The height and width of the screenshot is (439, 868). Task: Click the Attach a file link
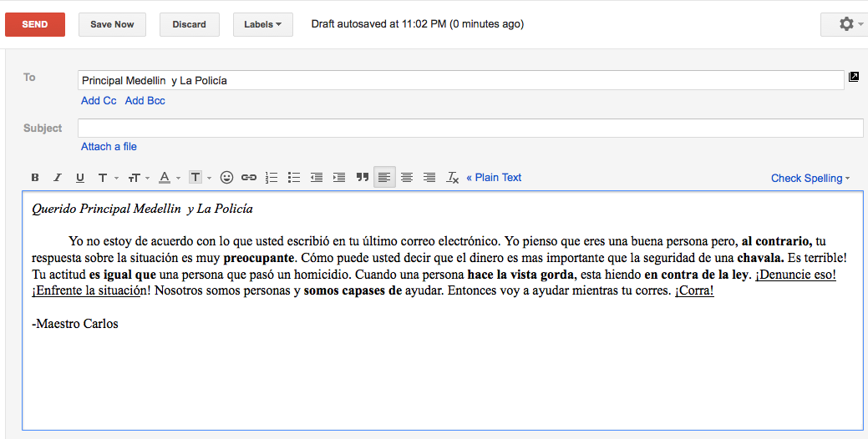pyautogui.click(x=109, y=147)
